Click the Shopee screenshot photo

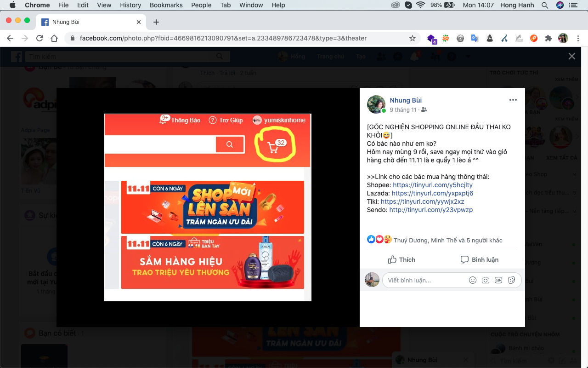pyautogui.click(x=208, y=207)
